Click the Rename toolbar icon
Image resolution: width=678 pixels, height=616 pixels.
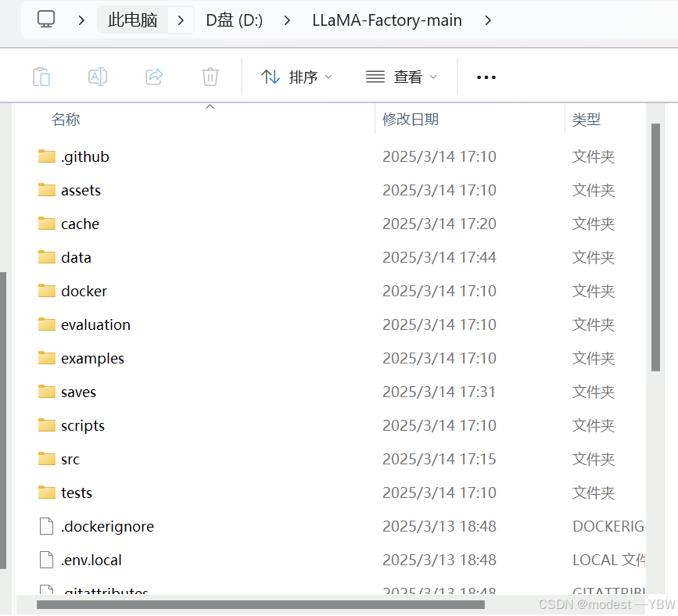(98, 77)
